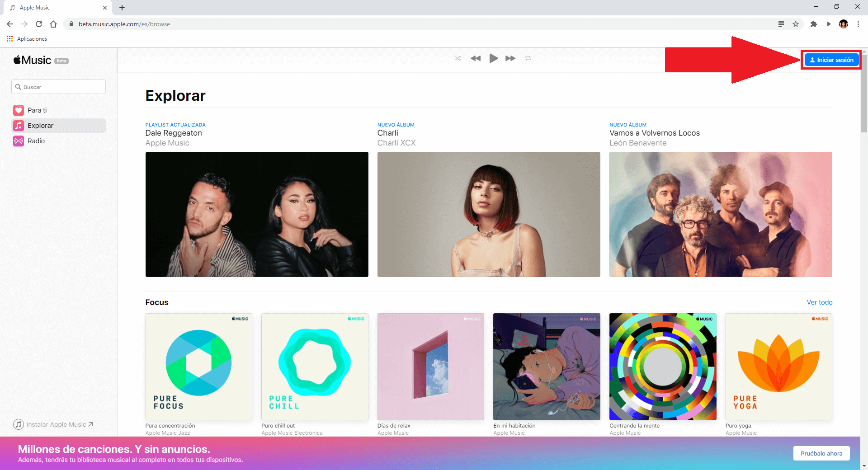The height and width of the screenshot is (470, 868).
Task: Toggle repeat mode
Action: pyautogui.click(x=528, y=58)
